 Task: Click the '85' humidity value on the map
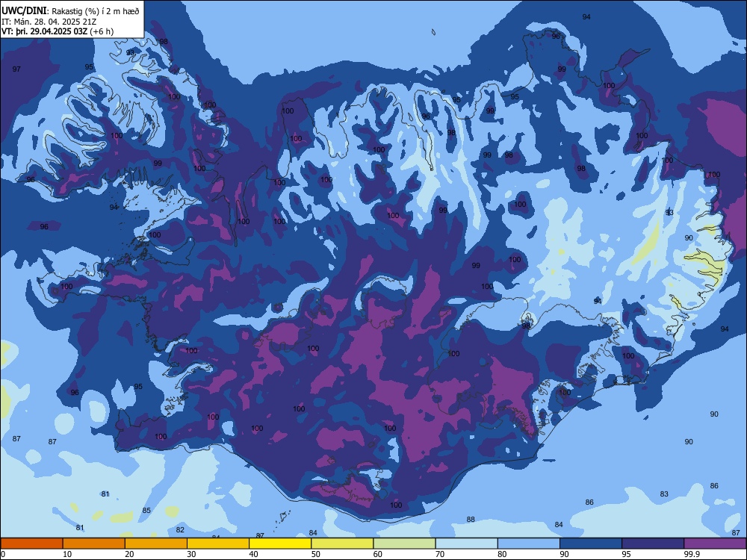146,511
